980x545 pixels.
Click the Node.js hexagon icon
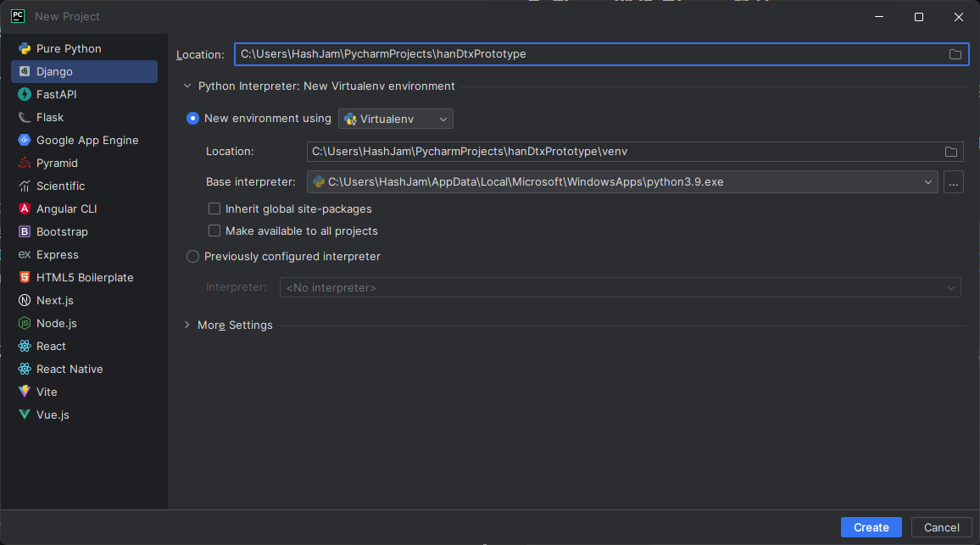[x=25, y=323]
